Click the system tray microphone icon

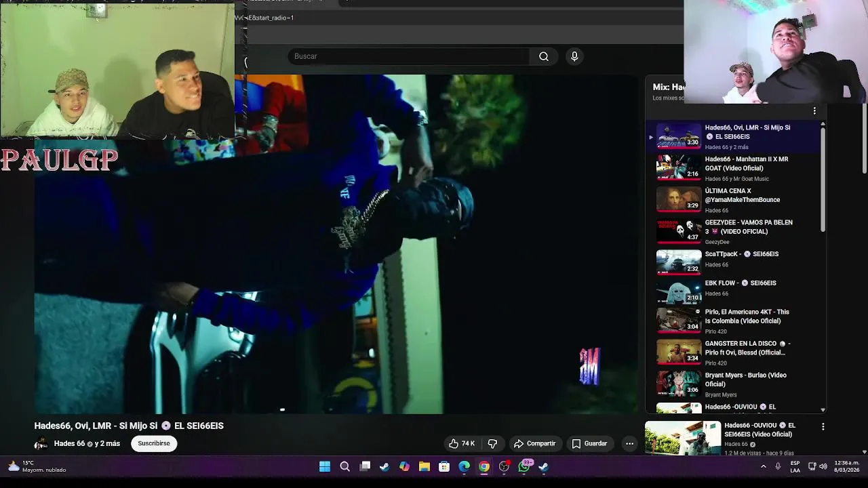(778, 466)
